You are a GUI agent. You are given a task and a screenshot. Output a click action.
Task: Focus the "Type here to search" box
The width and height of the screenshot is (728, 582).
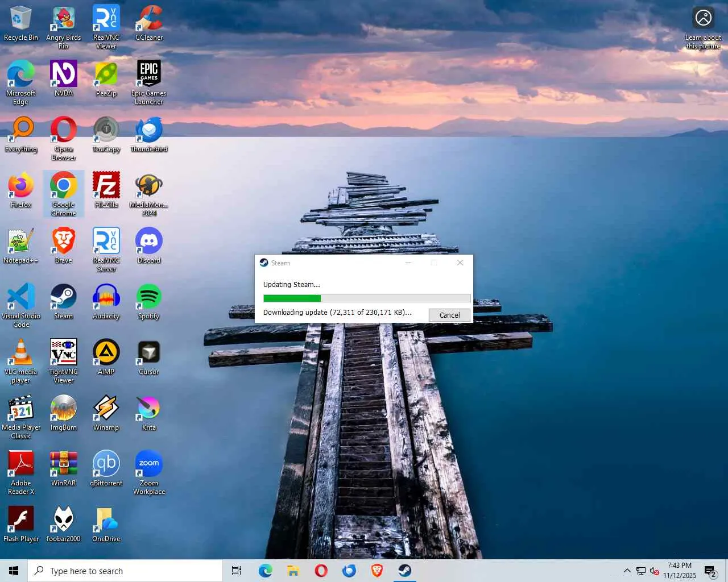pyautogui.click(x=125, y=571)
